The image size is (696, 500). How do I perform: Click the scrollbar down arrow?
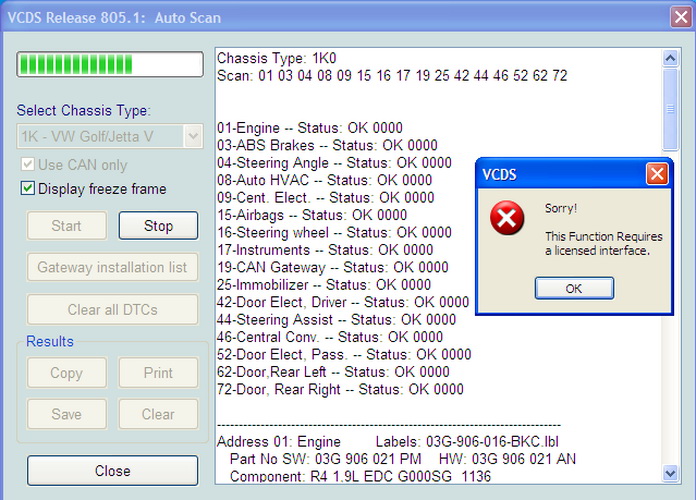click(x=670, y=473)
